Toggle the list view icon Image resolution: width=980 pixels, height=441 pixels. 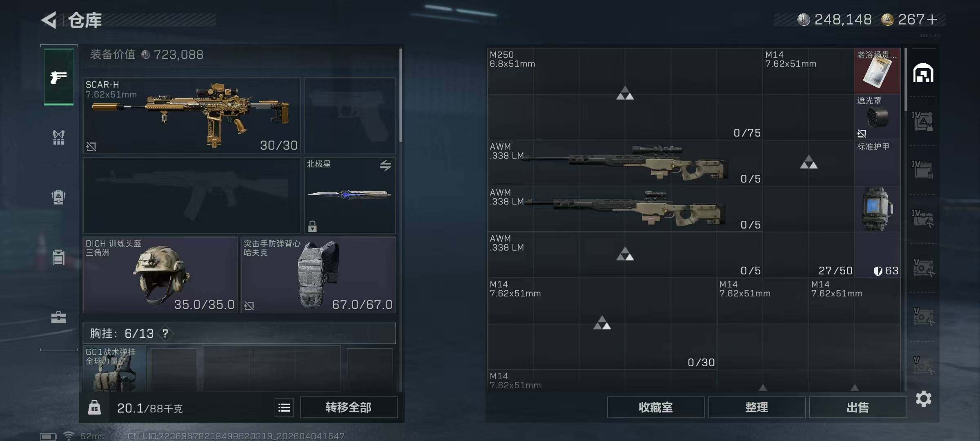(x=284, y=408)
